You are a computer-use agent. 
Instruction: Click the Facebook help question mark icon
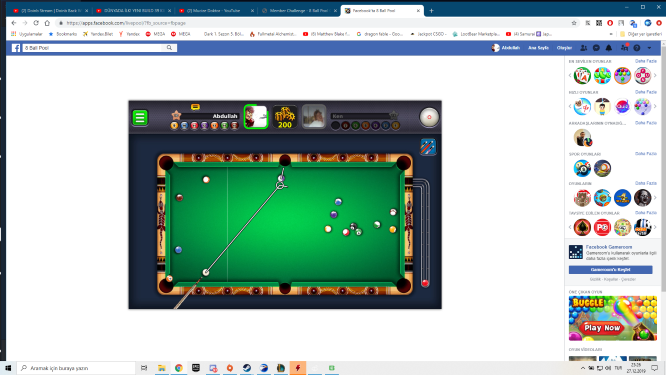637,48
